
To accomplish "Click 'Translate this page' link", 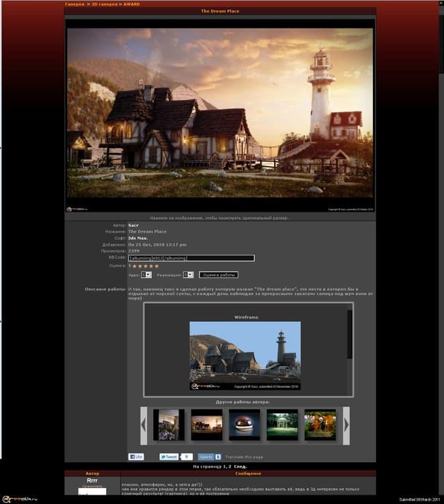I will point(244,456).
